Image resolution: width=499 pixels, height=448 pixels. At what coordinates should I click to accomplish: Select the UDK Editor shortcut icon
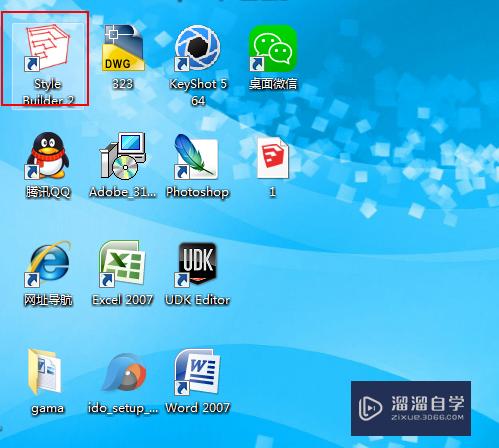pyautogui.click(x=197, y=264)
